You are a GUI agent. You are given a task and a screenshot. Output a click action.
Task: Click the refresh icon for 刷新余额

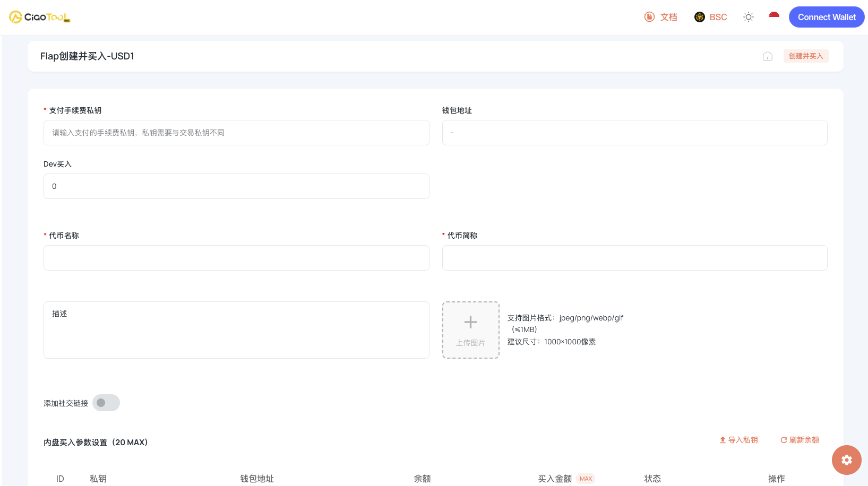(784, 440)
